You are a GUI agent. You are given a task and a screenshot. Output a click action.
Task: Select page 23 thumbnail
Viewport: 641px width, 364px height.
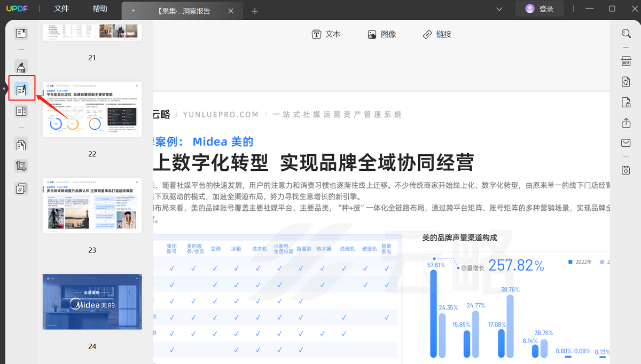coord(92,205)
